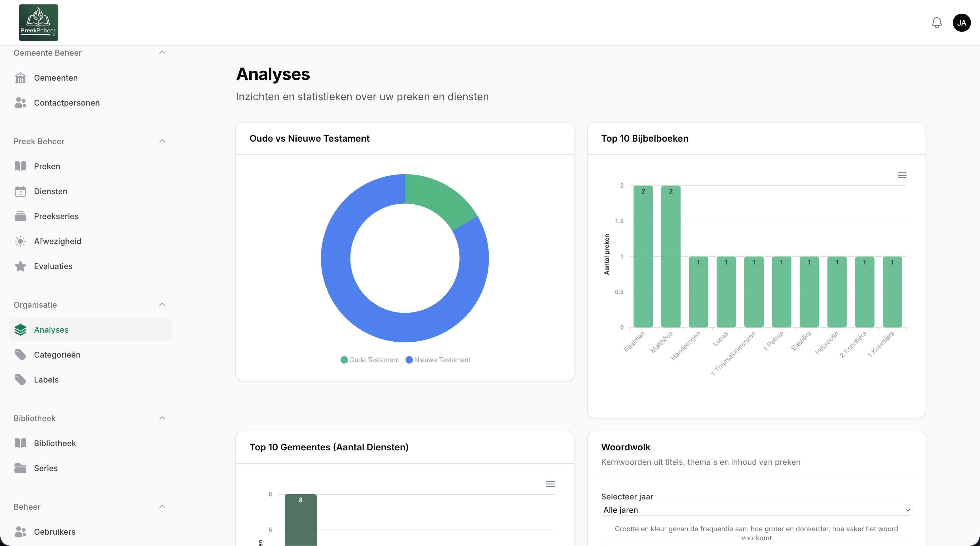The height and width of the screenshot is (546, 980).
Task: Open the Top 10 Gemeentes chart menu
Action: pyautogui.click(x=550, y=484)
